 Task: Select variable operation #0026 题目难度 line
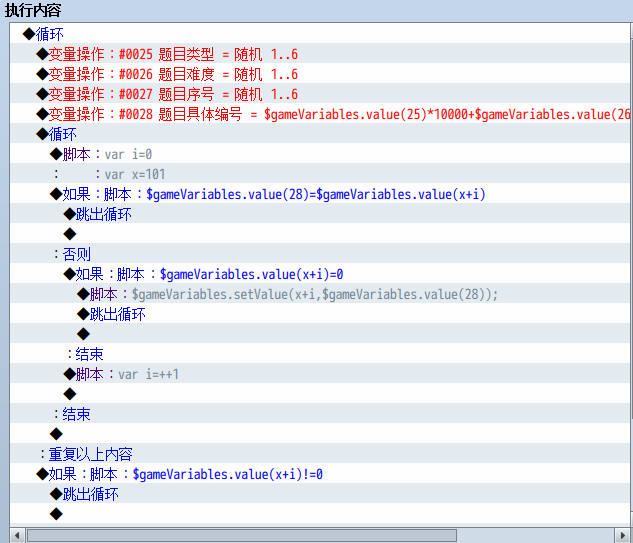click(319, 74)
